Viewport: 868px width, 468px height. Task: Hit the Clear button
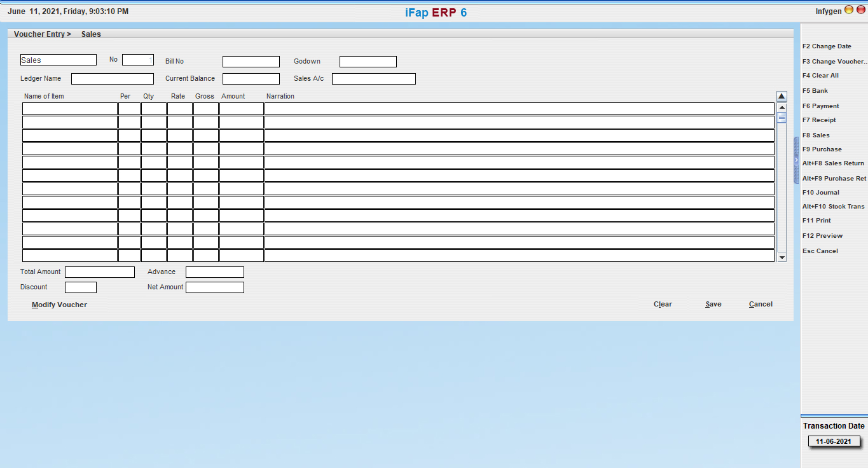pyautogui.click(x=663, y=304)
